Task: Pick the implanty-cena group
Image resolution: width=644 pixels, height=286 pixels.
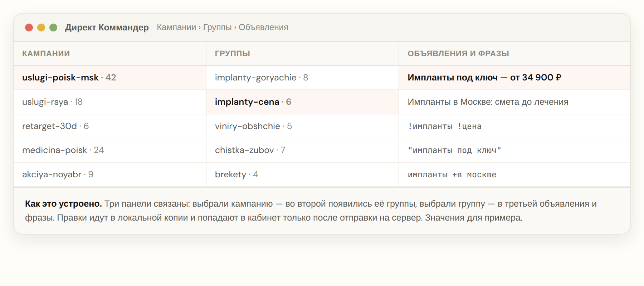Action: pos(303,102)
